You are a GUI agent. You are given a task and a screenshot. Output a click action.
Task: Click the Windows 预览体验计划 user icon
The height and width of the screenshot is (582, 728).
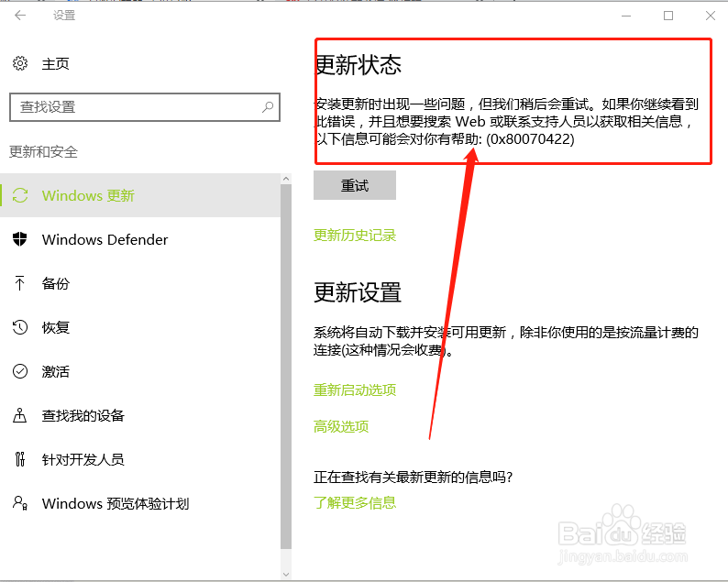tap(20, 503)
